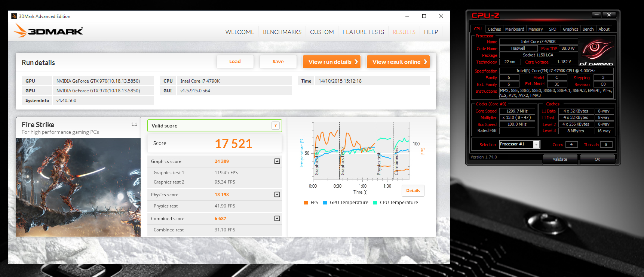The width and height of the screenshot is (644, 277).
Task: Maximize the 3DMark window
Action: tap(424, 16)
